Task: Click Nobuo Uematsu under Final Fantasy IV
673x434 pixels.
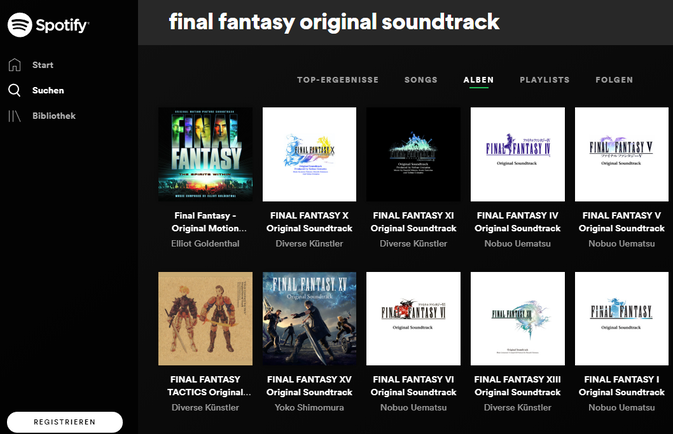Action: click(x=518, y=244)
